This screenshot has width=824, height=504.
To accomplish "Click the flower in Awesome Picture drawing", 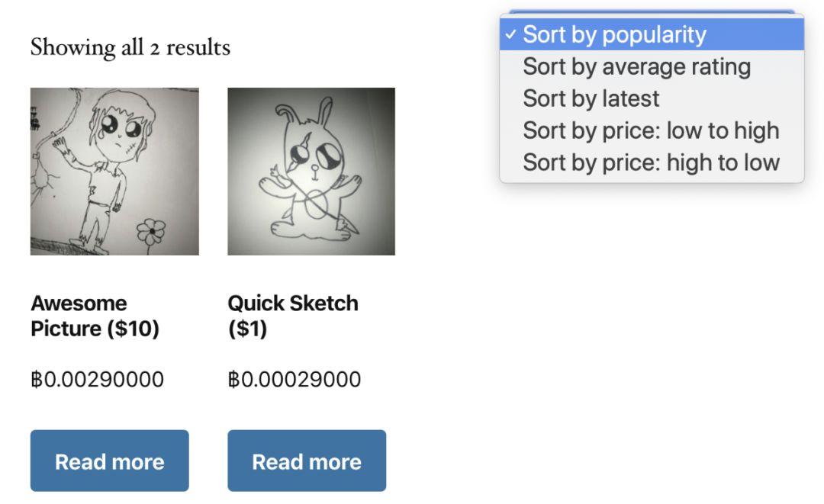I will pos(151,232).
